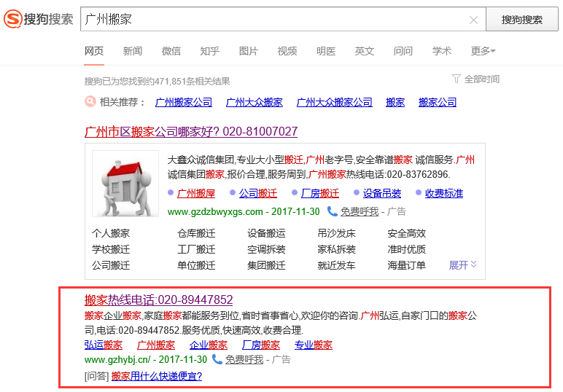The image size is (563, 392).
Task: Select 单位搬迁 in the service table
Action: click(196, 265)
